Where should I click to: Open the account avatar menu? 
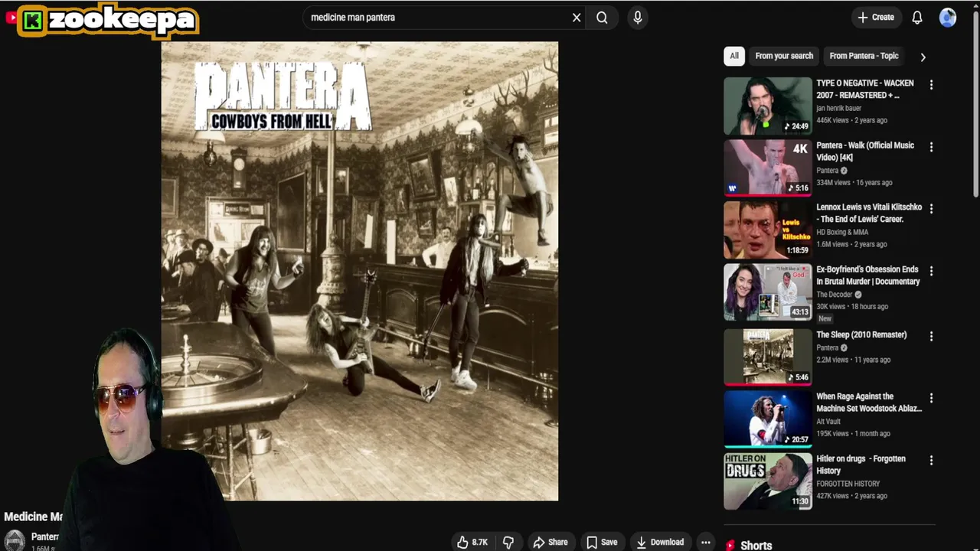pyautogui.click(x=948, y=18)
